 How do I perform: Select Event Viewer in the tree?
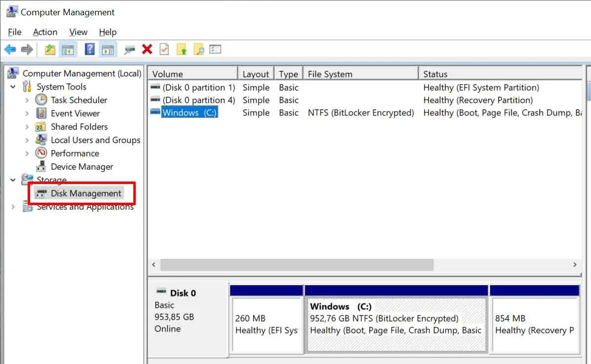pyautogui.click(x=75, y=113)
